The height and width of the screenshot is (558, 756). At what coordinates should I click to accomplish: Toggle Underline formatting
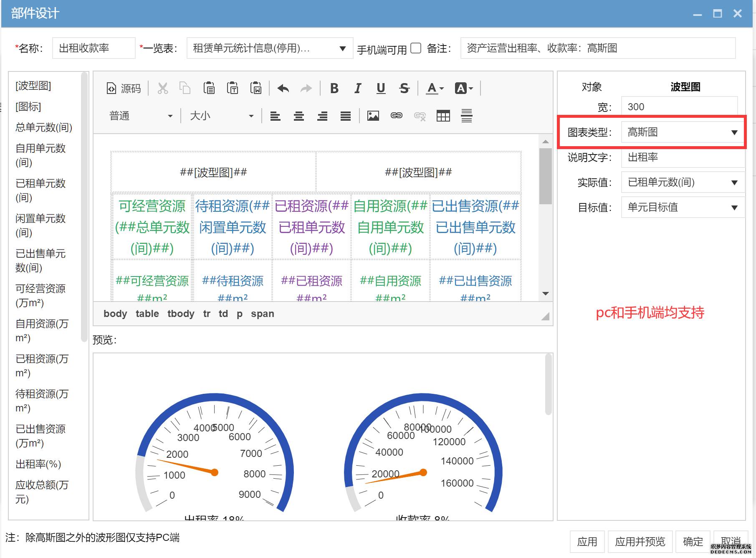(381, 89)
